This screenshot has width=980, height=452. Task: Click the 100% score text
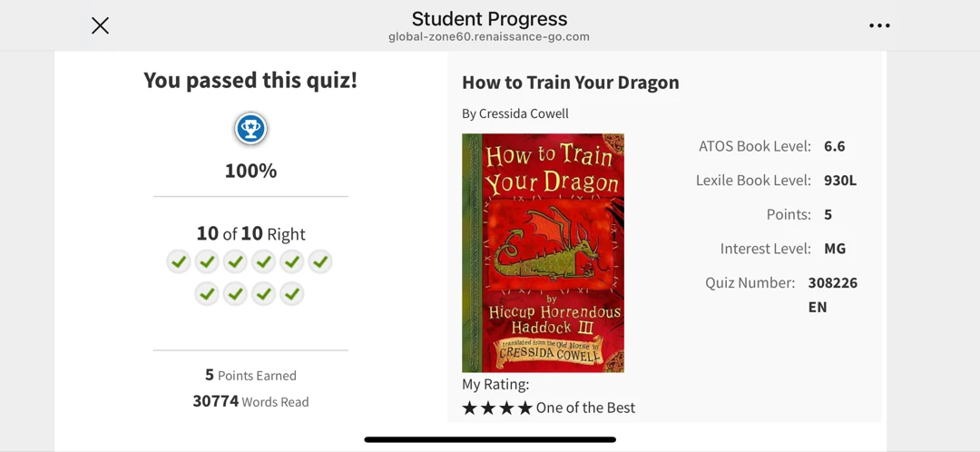coord(250,171)
